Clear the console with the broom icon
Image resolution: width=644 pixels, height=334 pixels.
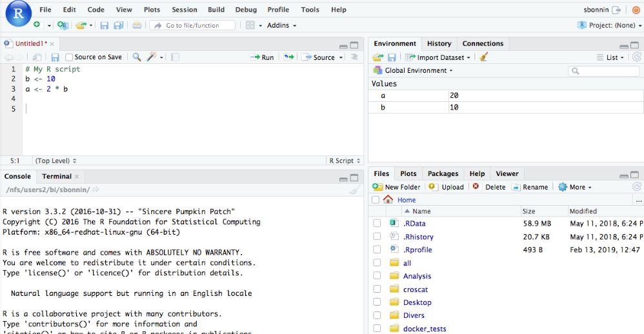355,190
